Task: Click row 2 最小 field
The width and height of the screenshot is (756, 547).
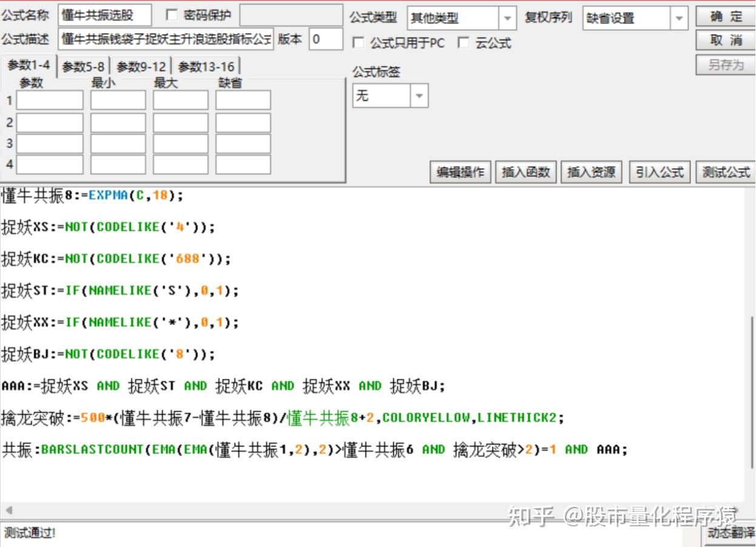Action: click(118, 122)
